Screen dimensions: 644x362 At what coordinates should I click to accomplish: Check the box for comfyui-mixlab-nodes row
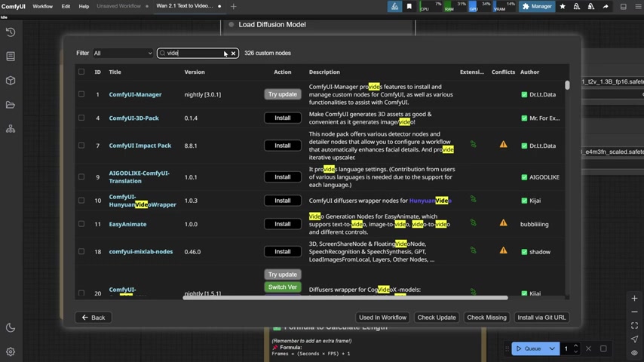pyautogui.click(x=81, y=251)
